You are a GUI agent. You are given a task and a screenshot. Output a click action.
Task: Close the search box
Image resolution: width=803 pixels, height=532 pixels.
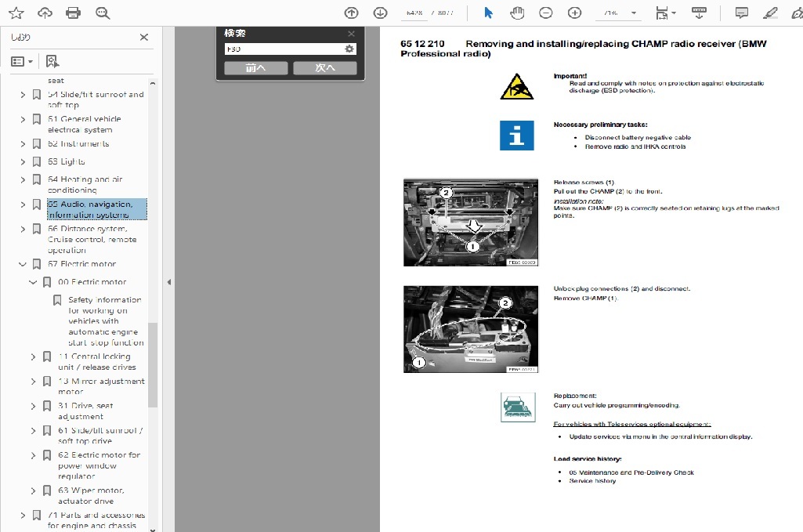tap(351, 34)
